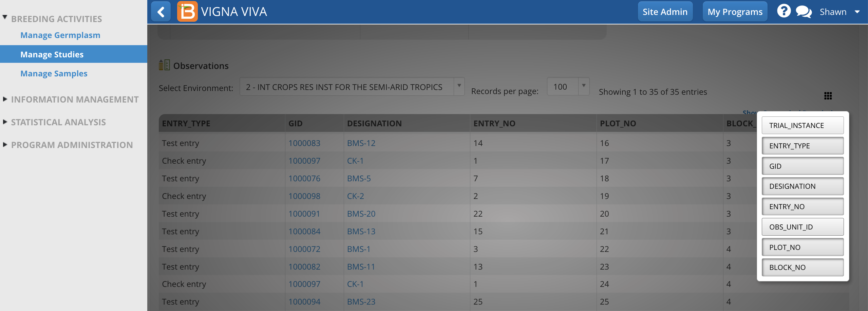Click the My Programs button

[x=735, y=12]
